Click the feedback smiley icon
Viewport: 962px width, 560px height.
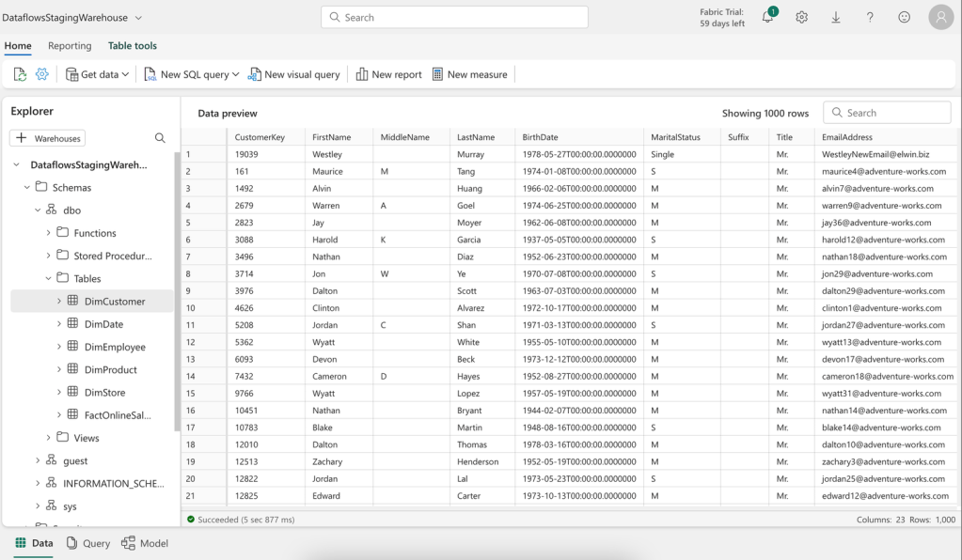tap(905, 17)
